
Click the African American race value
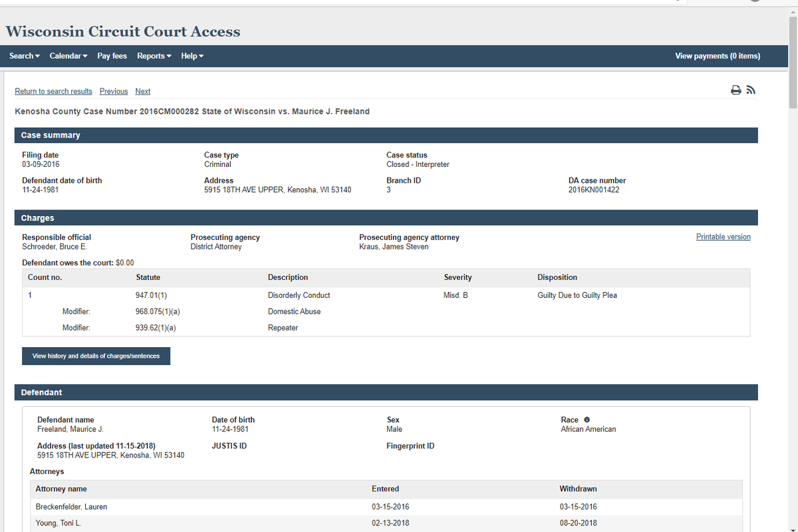pos(589,429)
